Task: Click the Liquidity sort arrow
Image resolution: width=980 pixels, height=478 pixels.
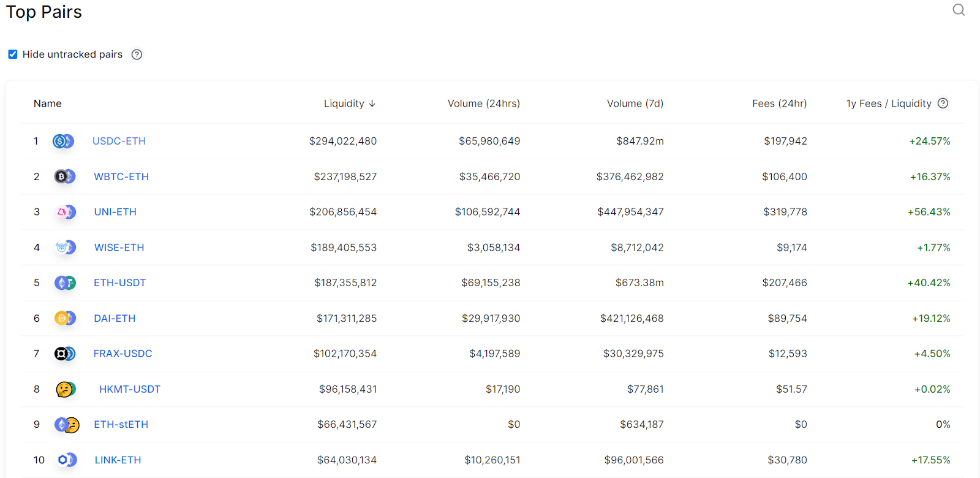Action: [x=372, y=103]
